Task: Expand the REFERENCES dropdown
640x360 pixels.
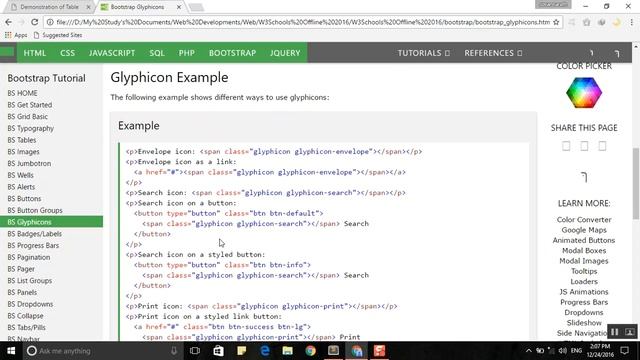Action: click(493, 53)
